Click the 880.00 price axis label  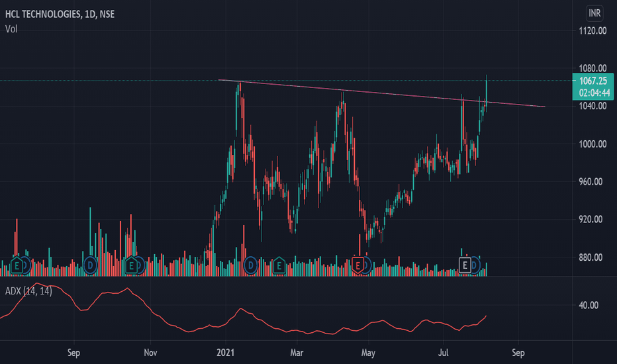point(591,257)
